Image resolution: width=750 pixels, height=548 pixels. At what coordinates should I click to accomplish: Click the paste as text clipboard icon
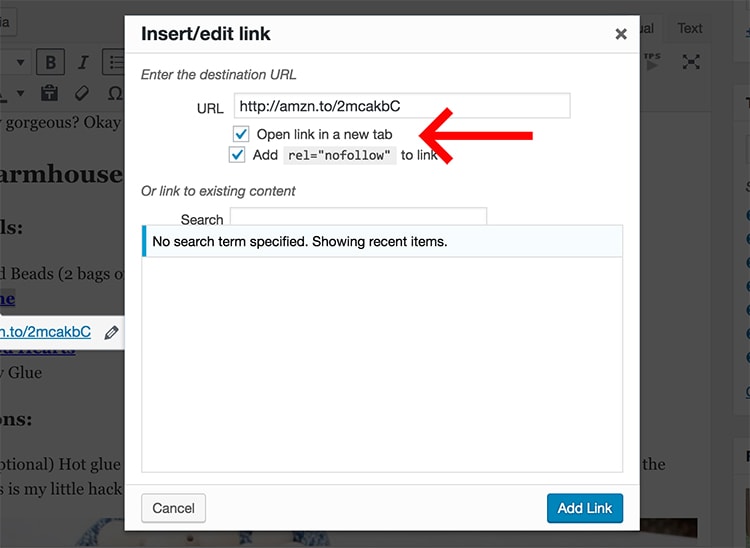pyautogui.click(x=49, y=92)
